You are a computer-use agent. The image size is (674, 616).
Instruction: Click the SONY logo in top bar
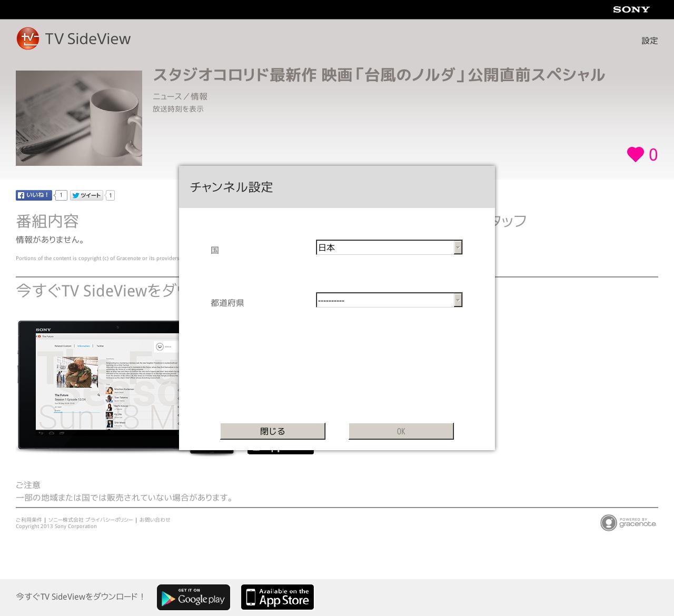pos(631,9)
